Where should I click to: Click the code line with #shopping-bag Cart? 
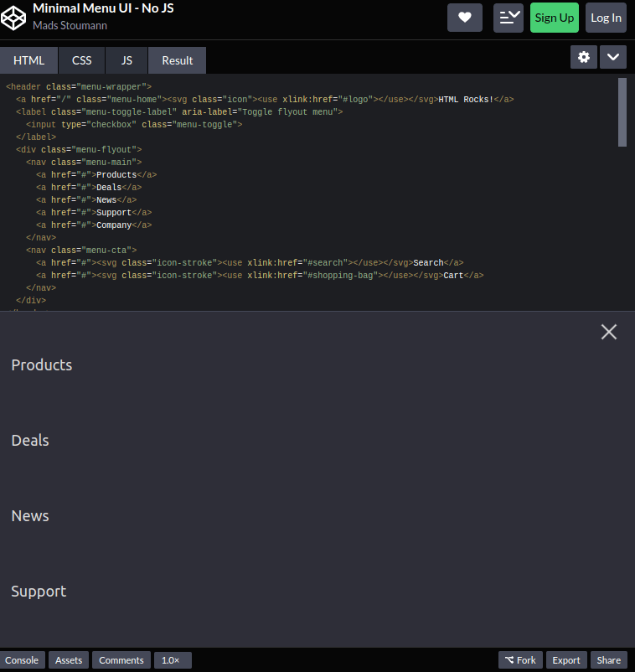pyautogui.click(x=260, y=275)
